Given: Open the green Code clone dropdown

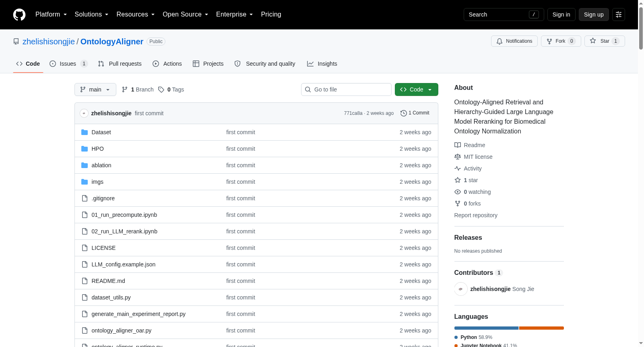Looking at the screenshot, I should (x=416, y=89).
